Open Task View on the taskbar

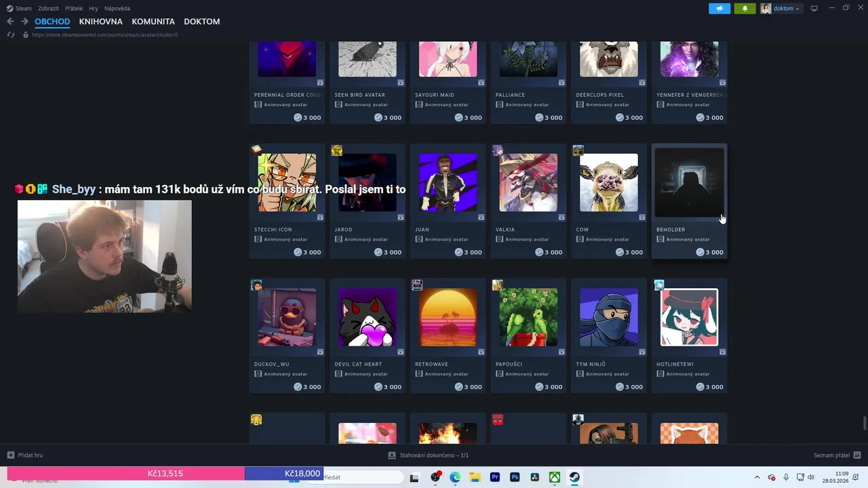pyautogui.click(x=414, y=477)
